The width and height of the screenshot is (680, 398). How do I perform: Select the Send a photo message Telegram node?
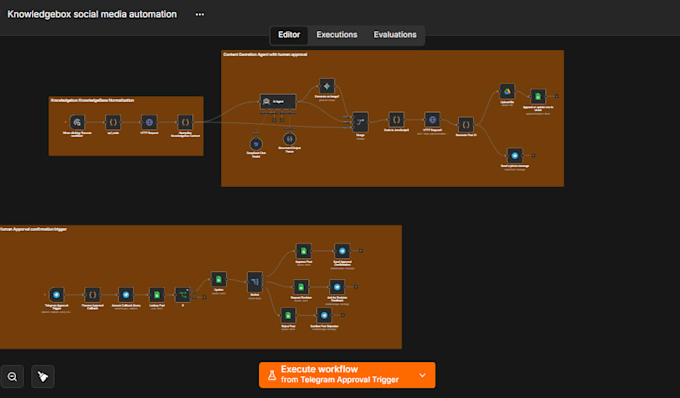click(514, 155)
